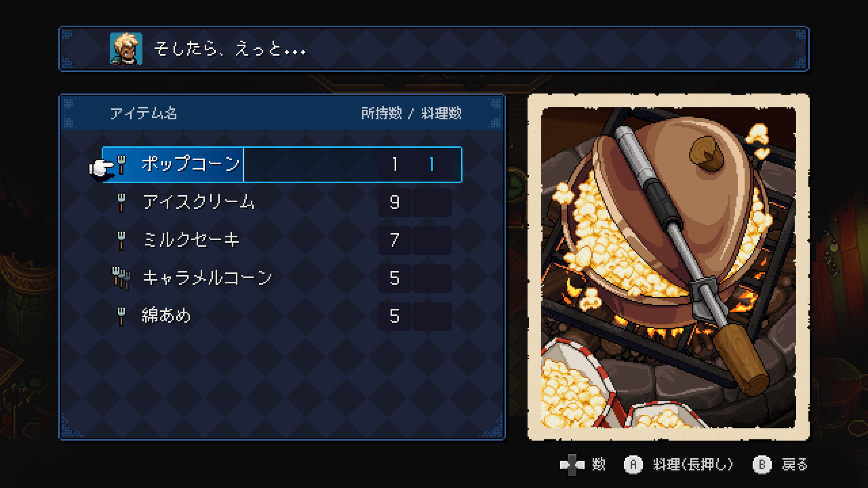Choose 綿あめ from the item list
868x488 pixels.
pyautogui.click(x=283, y=316)
